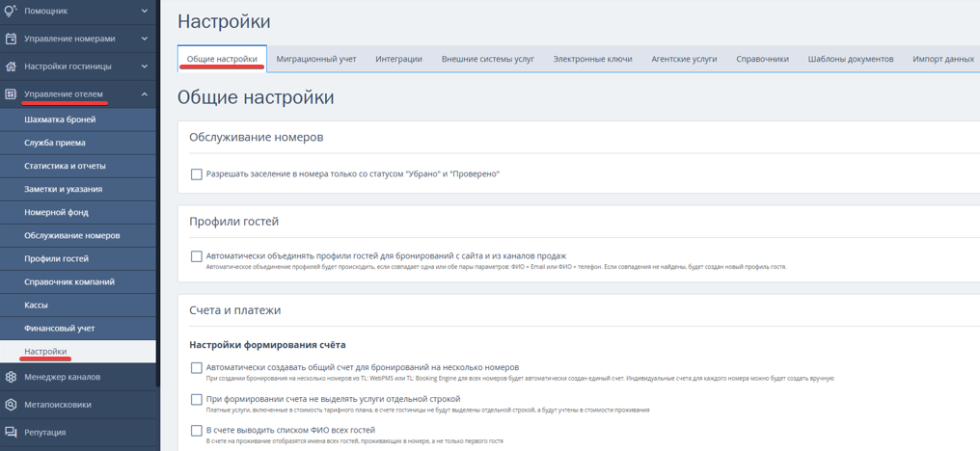The height and width of the screenshot is (451, 980).
Task: Toggle automatic merging of guest profiles
Action: (x=196, y=256)
